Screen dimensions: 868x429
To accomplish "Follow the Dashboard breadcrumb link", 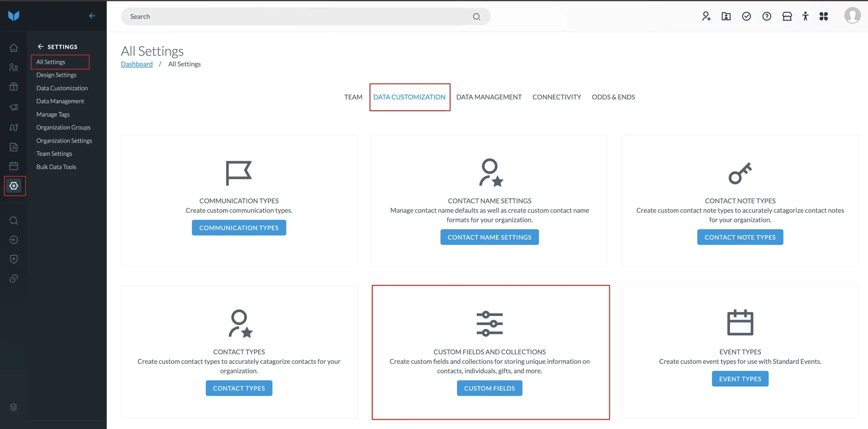I will click(x=137, y=64).
